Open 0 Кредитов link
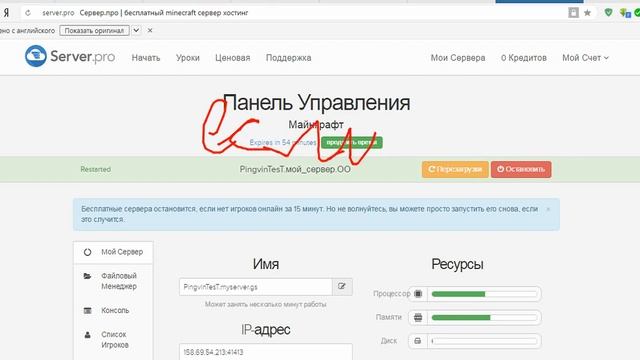640x360 pixels. coord(524,58)
